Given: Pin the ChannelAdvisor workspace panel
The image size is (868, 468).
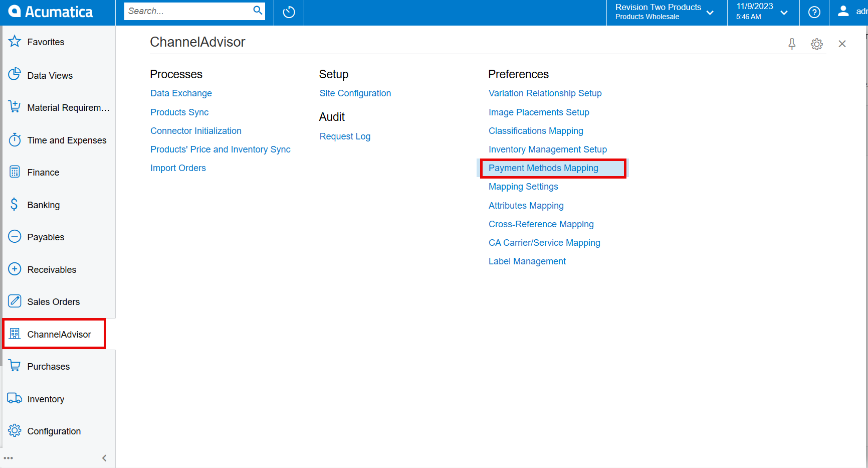Looking at the screenshot, I should coord(792,44).
